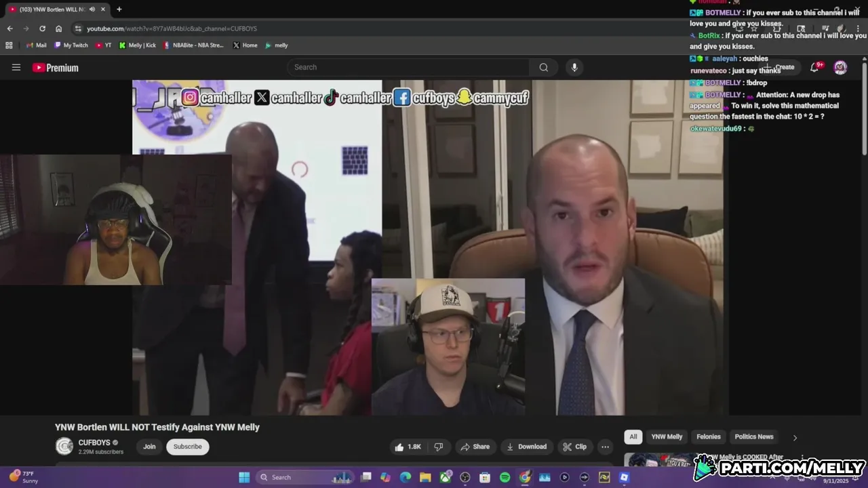
Task: Open File Explorer from the taskbar
Action: coord(425,477)
